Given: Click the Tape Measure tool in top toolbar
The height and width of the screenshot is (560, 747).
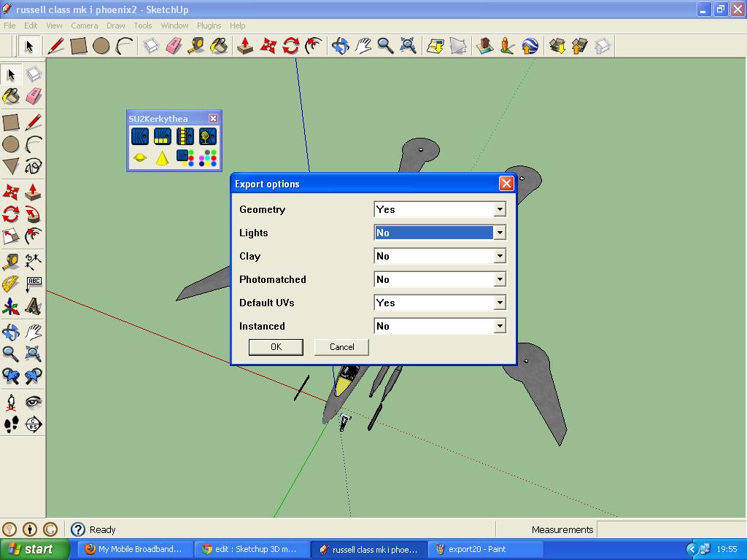Looking at the screenshot, I should point(196,46).
